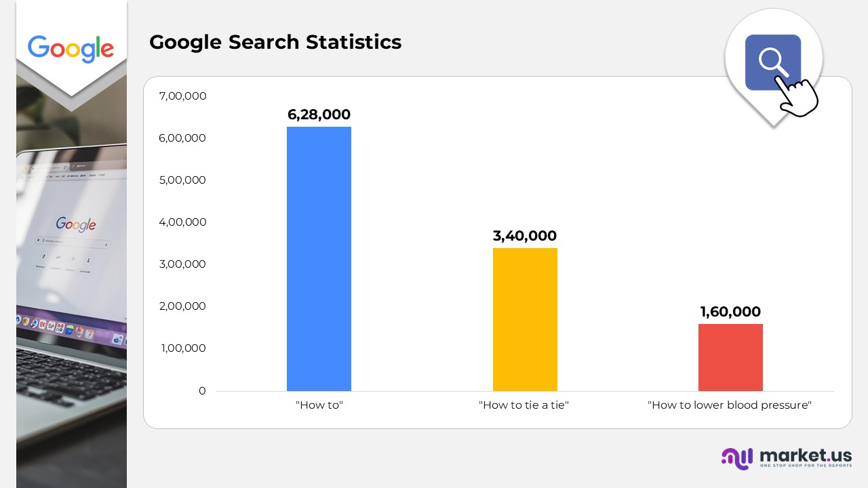Click the market.us logo icon

tap(736, 458)
